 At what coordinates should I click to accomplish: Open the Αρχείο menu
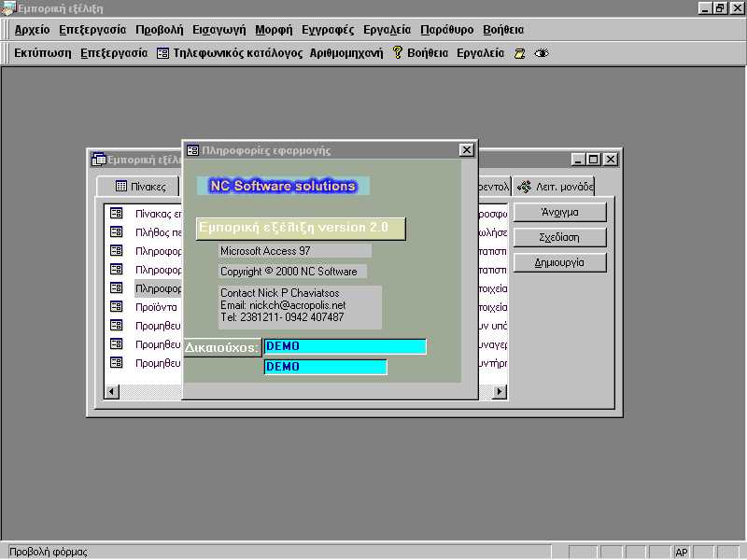32,30
